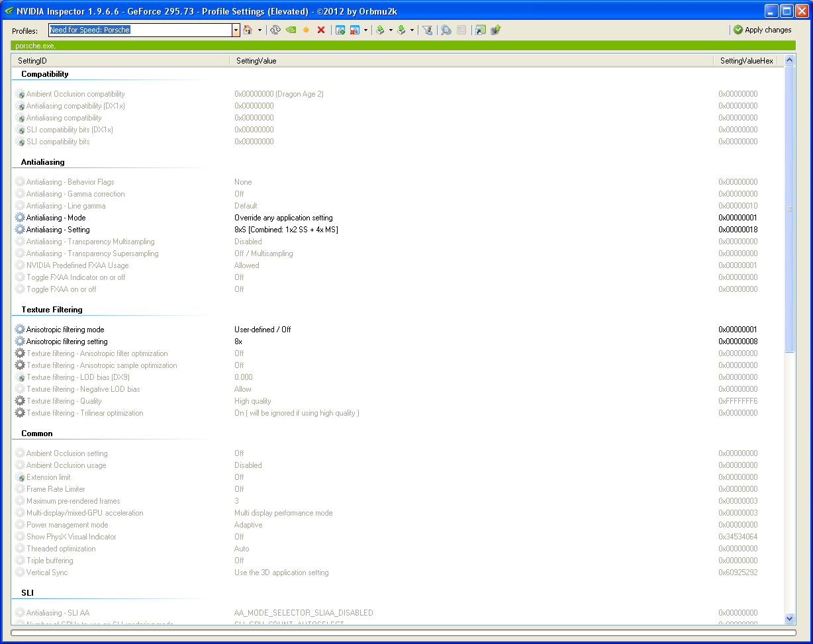This screenshot has width=813, height=644.
Task: Select the Antialiasing - SLI AA row
Action: tap(397, 613)
